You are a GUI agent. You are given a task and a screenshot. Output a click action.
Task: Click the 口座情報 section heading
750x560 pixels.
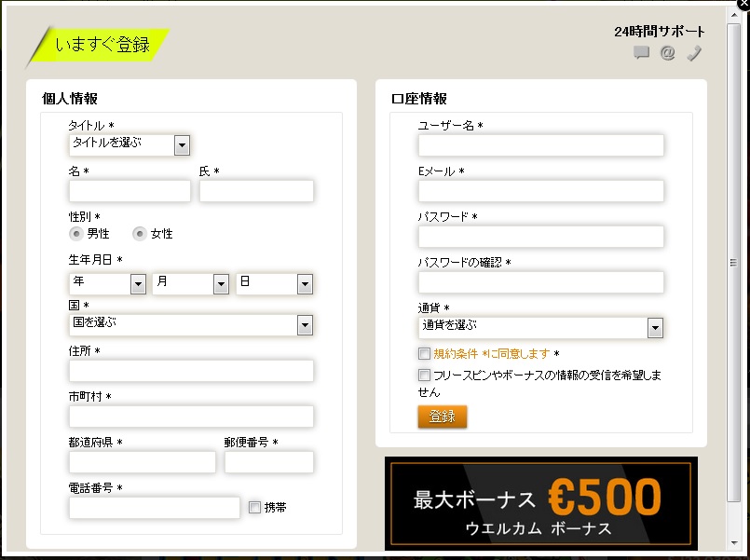click(419, 99)
